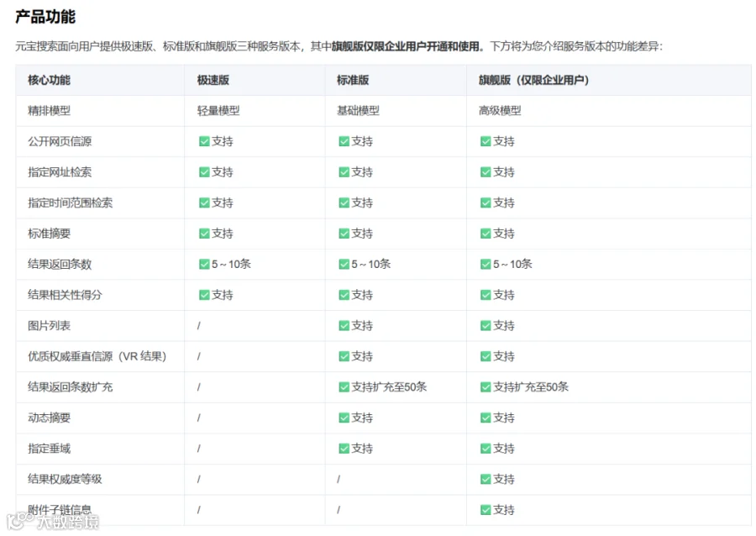This screenshot has width=756, height=536.
Task: Click the 公开网页信源 check icon in 旗舰版 column
Action: pos(486,141)
